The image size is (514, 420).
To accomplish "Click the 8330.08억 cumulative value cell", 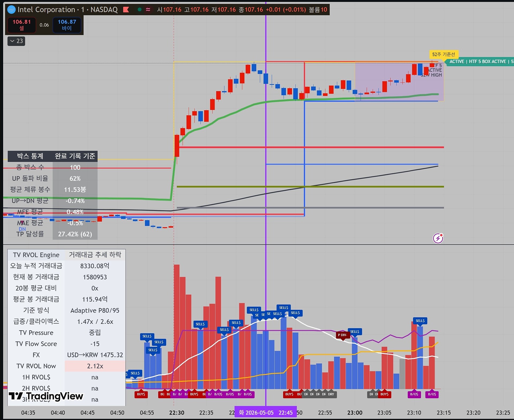I will point(95,266).
